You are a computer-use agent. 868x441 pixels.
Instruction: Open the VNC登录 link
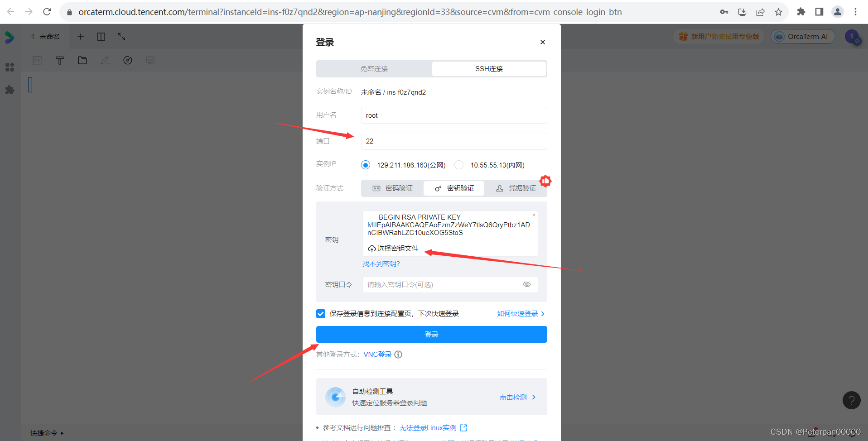click(x=377, y=355)
